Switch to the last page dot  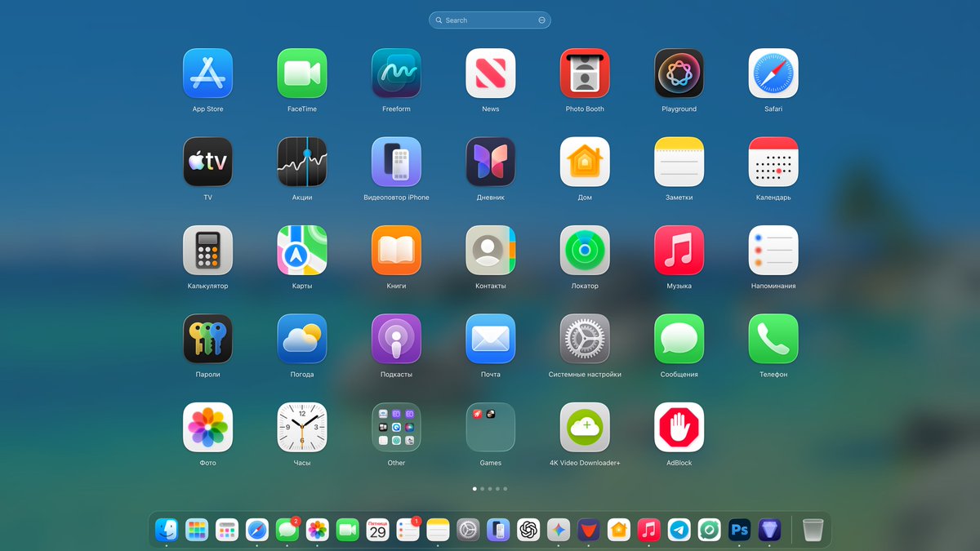click(506, 488)
